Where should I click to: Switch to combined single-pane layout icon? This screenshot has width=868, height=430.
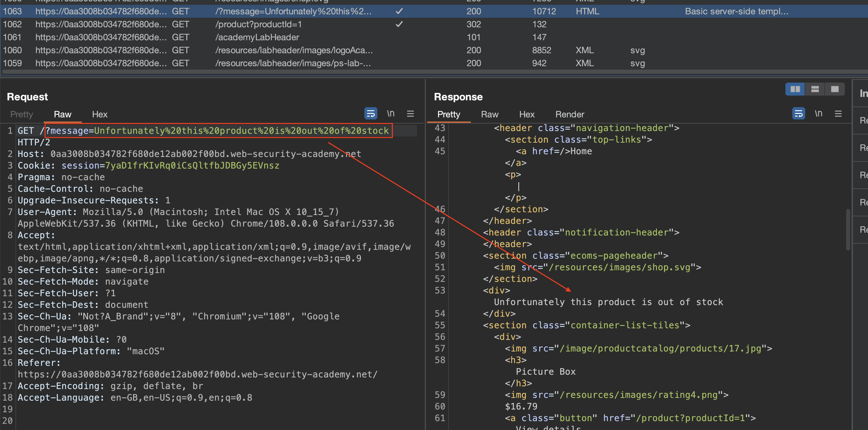pos(835,89)
